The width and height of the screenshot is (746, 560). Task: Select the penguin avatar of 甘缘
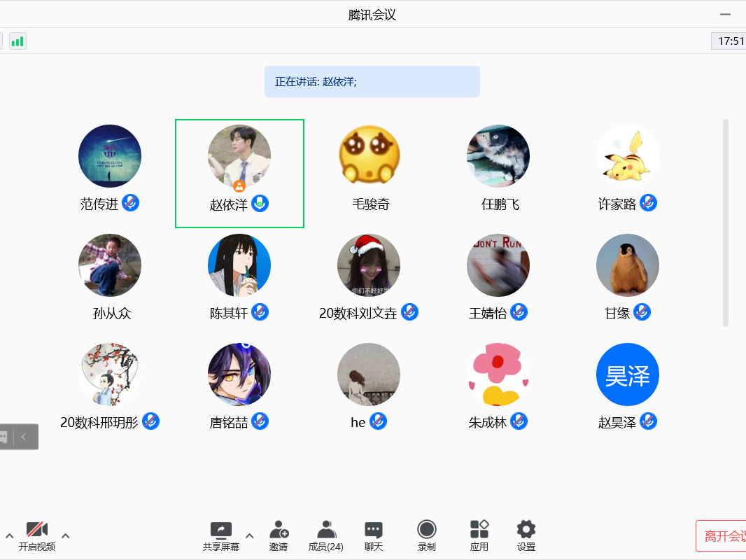[627, 265]
